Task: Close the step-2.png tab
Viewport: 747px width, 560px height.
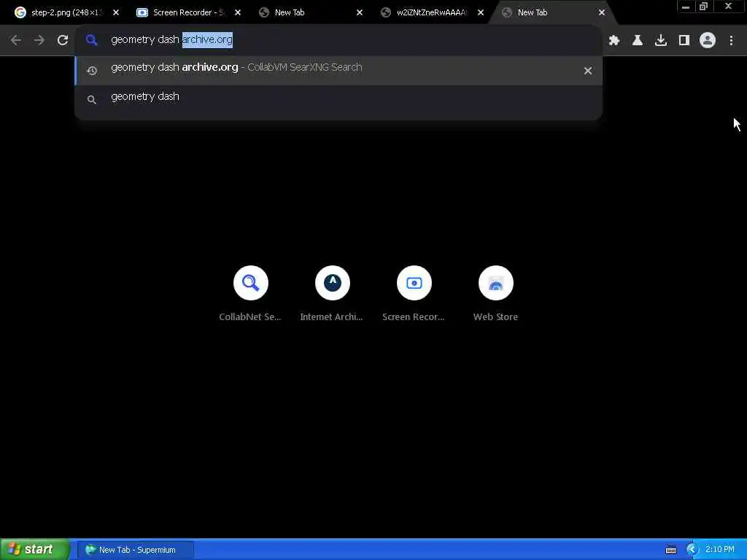Action: [x=116, y=12]
